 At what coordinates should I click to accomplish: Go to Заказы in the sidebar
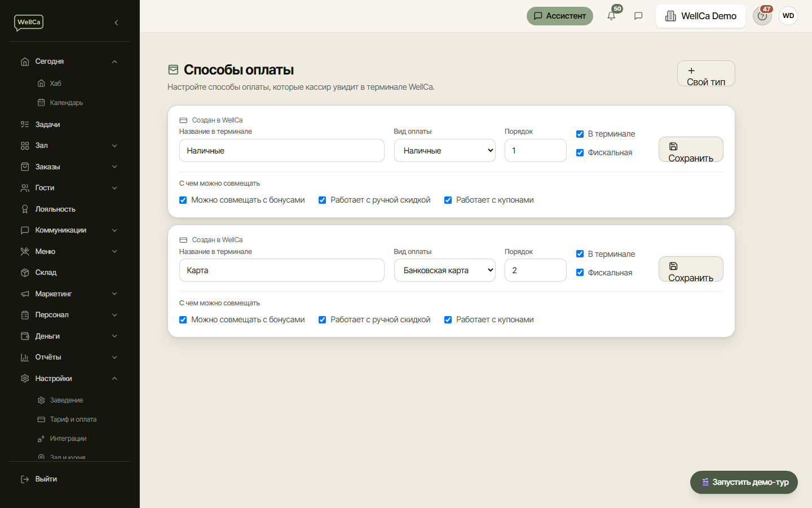click(47, 167)
